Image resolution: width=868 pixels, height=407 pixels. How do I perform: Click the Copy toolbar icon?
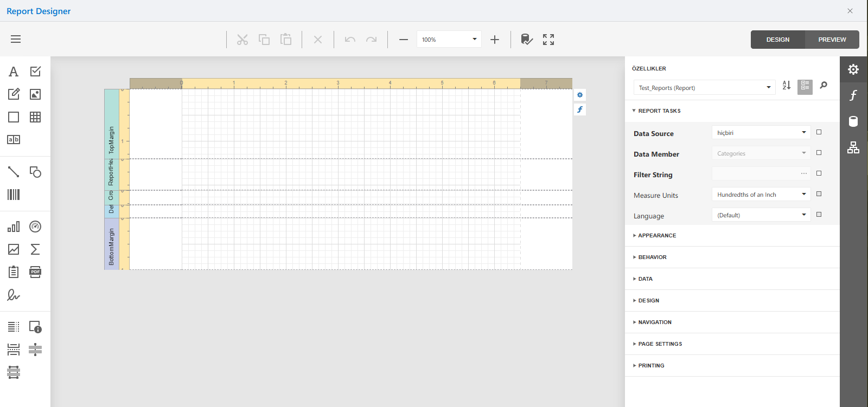pos(264,40)
